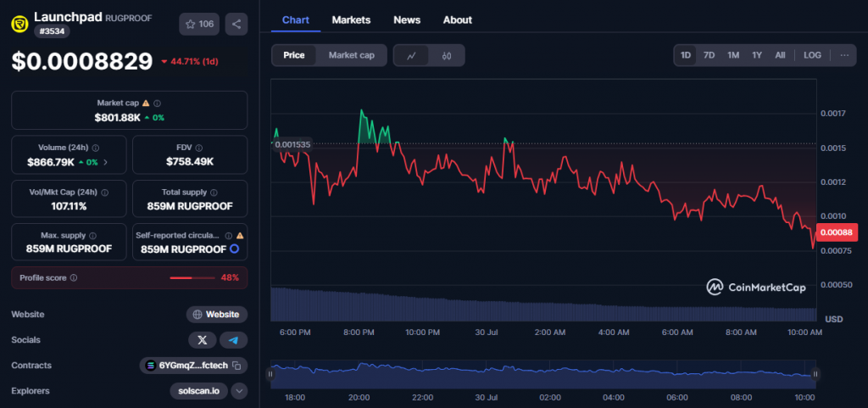
Task: Select Market cap chart toggle
Action: pyautogui.click(x=352, y=55)
